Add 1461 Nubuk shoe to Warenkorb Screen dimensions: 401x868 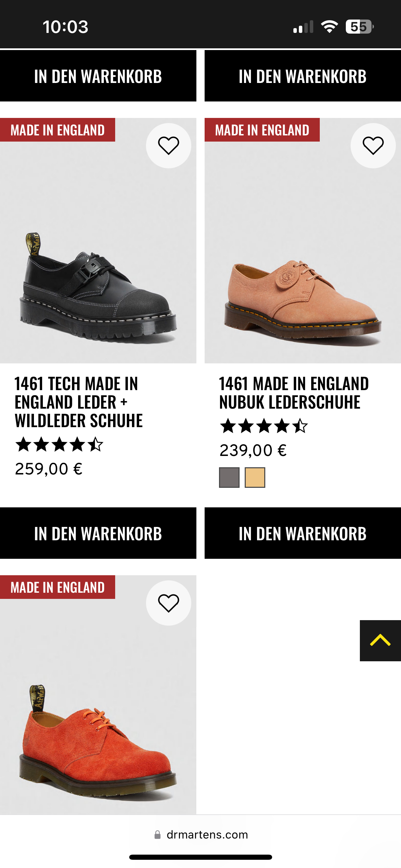(x=303, y=533)
